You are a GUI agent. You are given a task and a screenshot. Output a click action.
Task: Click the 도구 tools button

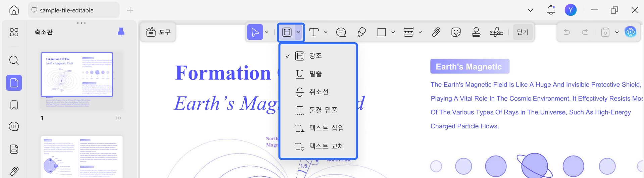point(158,32)
